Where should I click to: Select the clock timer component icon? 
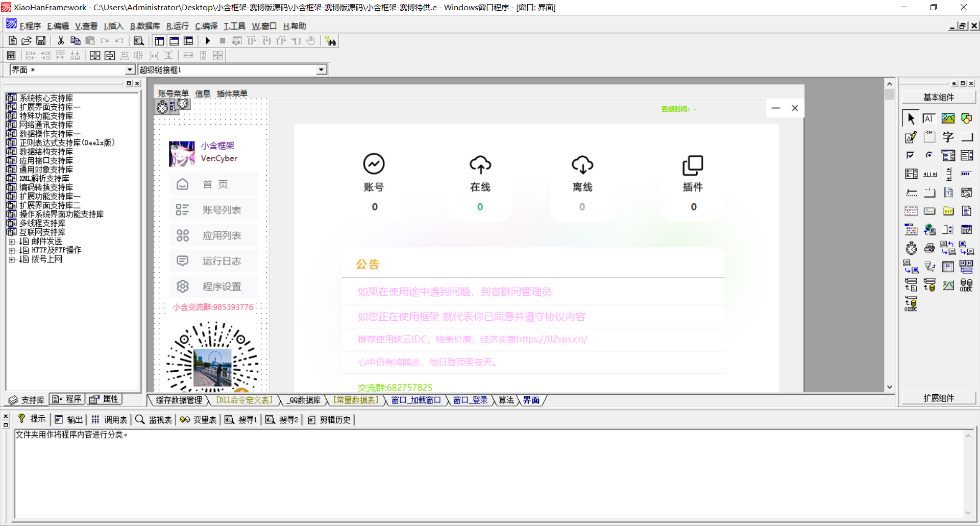pos(911,248)
